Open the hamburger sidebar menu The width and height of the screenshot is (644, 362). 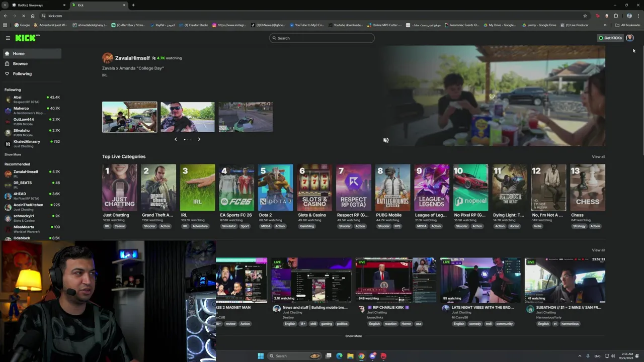8,38
